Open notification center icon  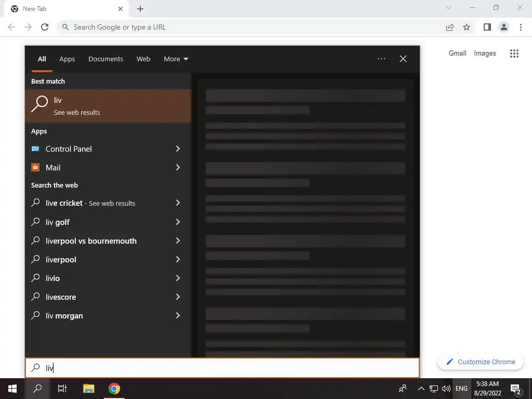click(516, 389)
